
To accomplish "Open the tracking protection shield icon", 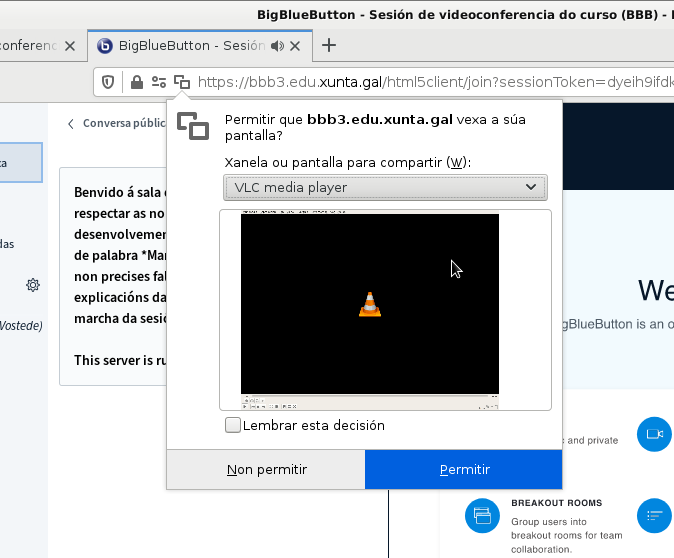I will pyautogui.click(x=109, y=82).
